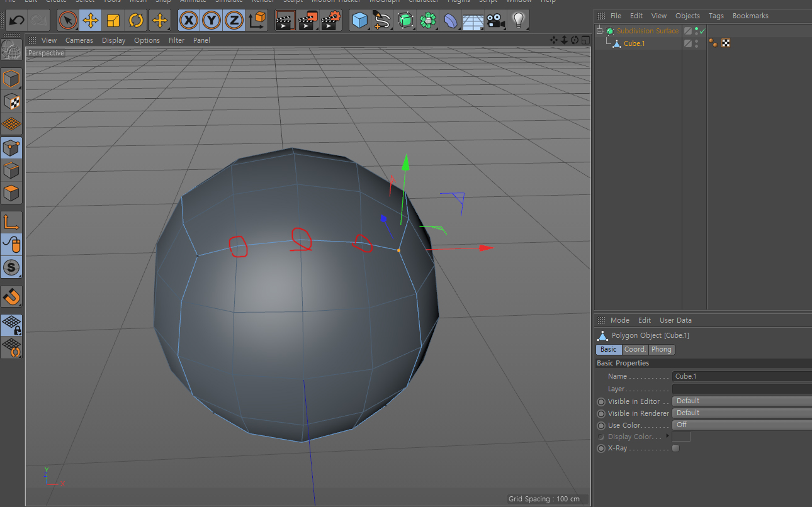Add a Floor/environment object icon

coord(473,20)
